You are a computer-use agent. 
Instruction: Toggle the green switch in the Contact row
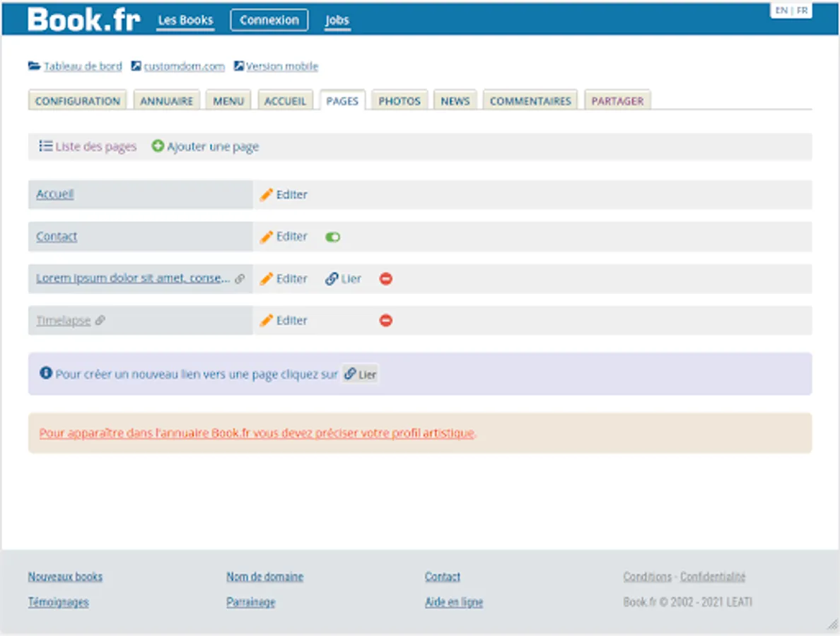pos(333,237)
